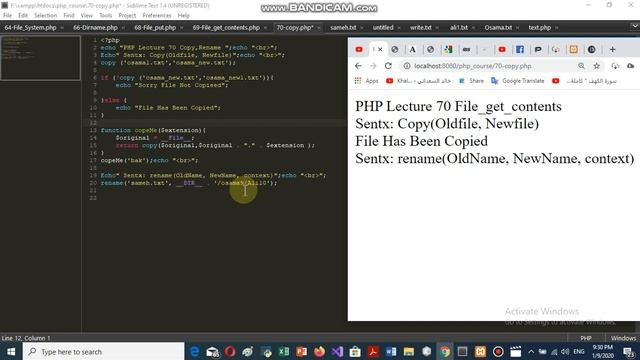640x360 pixels.
Task: Switch to the 68-File_put.php tab
Action: point(155,28)
